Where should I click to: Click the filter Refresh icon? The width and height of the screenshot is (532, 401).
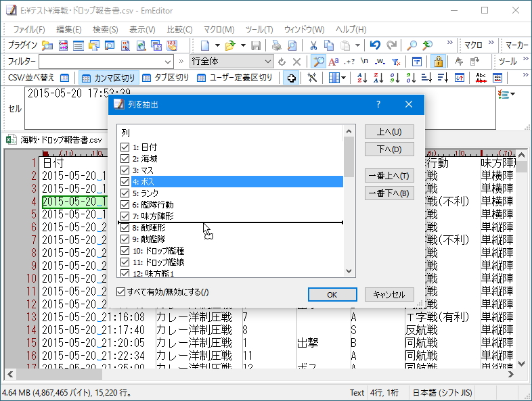pyautogui.click(x=282, y=62)
